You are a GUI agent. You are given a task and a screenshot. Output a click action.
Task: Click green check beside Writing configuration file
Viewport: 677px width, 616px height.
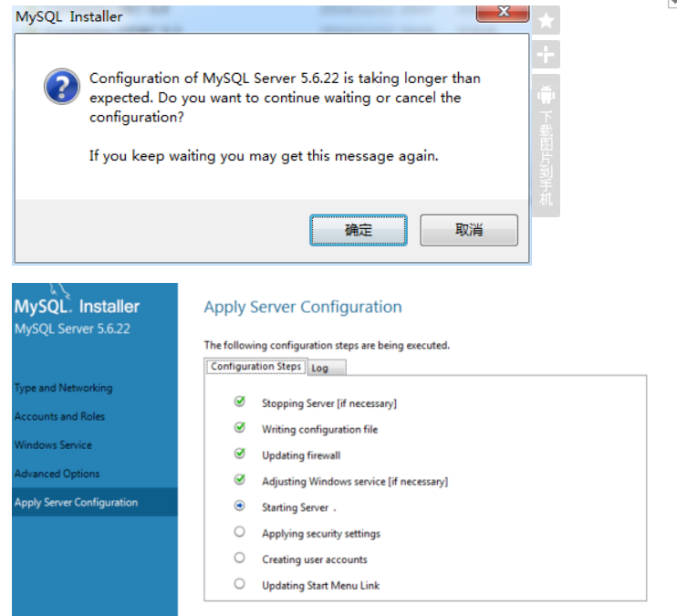(x=240, y=427)
